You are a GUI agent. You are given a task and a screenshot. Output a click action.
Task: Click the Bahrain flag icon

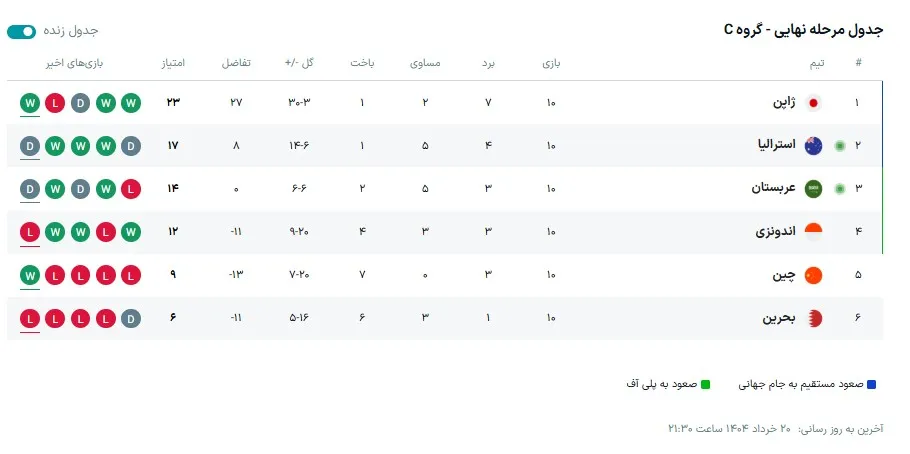813,318
